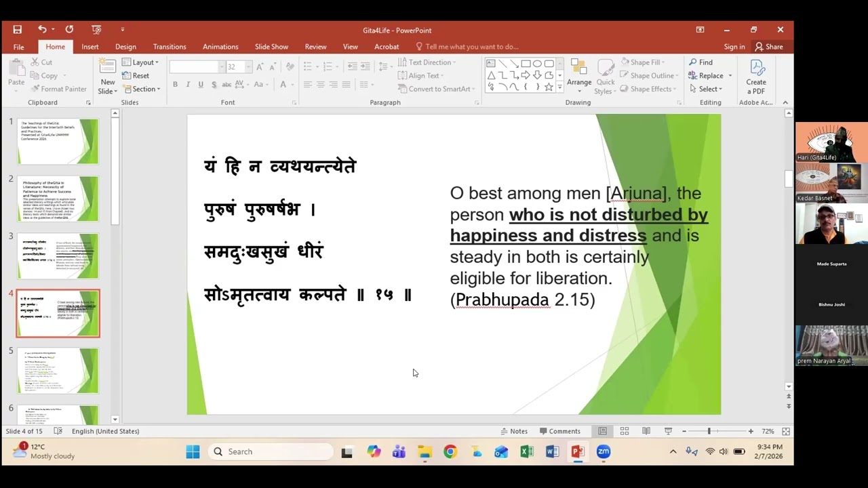Open the Arrange objects icon
868x488 pixels.
tap(578, 68)
